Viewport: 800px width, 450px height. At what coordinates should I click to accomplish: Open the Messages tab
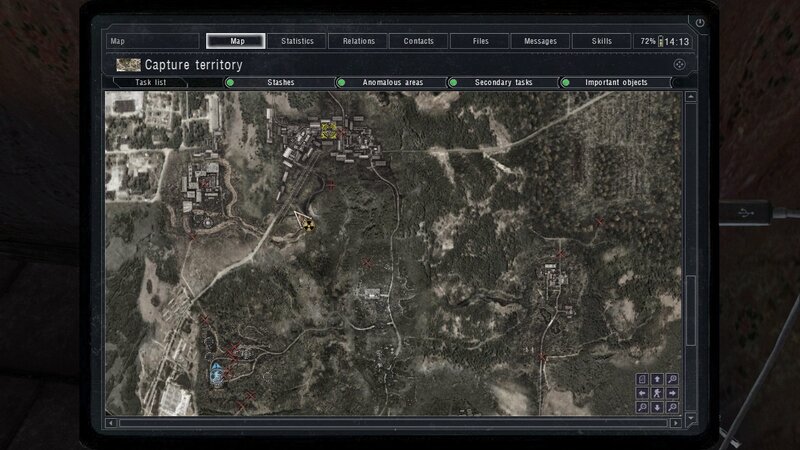point(540,41)
